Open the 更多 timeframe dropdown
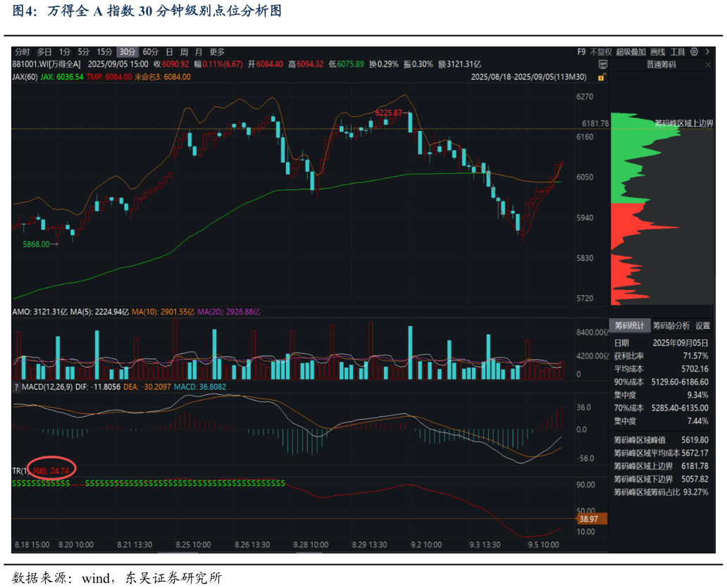 (217, 51)
